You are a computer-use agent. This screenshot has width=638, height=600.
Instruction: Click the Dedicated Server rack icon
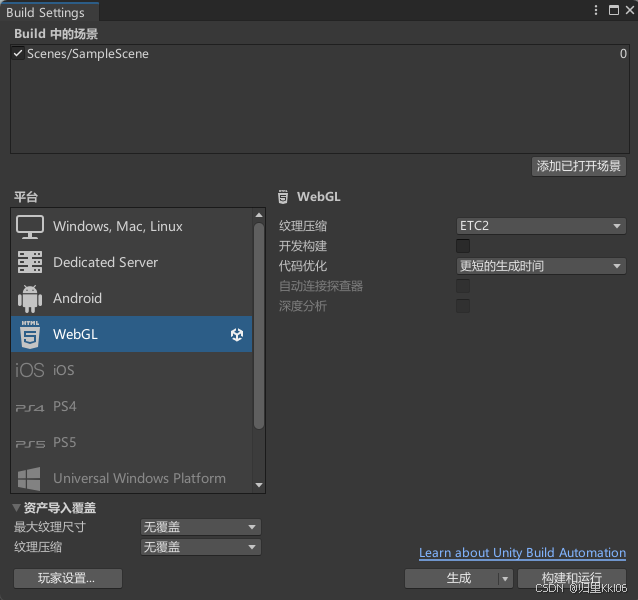coord(30,262)
